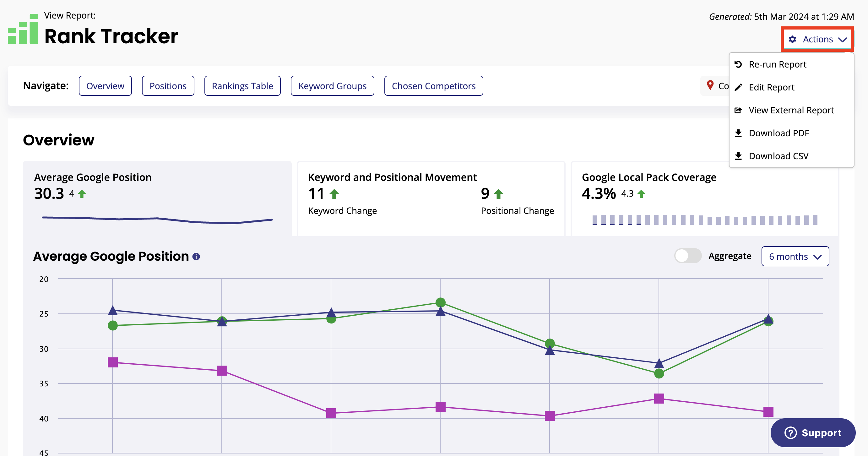Click the Download CSV arrow icon
Viewport: 868px width, 456px height.
point(738,156)
